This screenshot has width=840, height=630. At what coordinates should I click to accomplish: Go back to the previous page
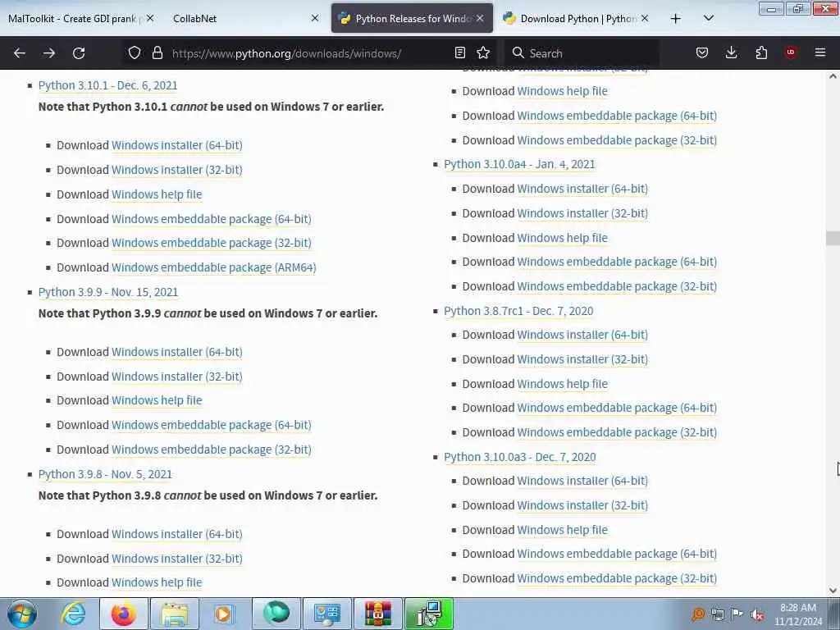click(20, 53)
